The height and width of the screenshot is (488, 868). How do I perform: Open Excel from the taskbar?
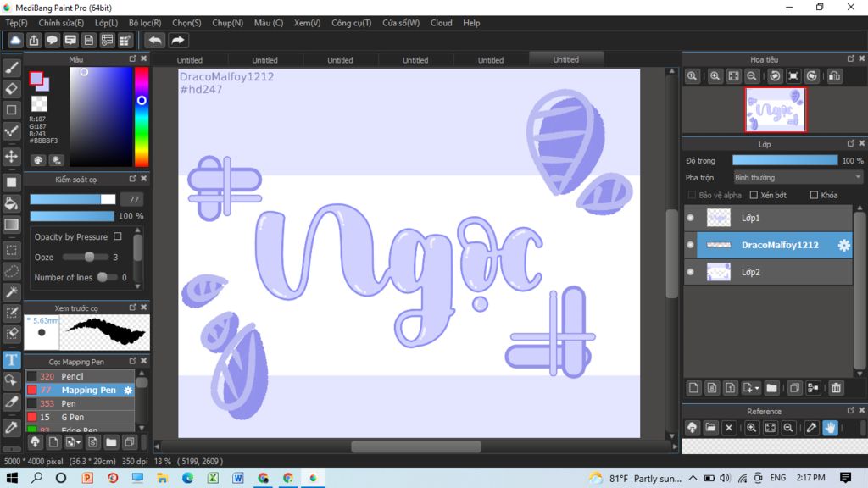[x=213, y=478]
